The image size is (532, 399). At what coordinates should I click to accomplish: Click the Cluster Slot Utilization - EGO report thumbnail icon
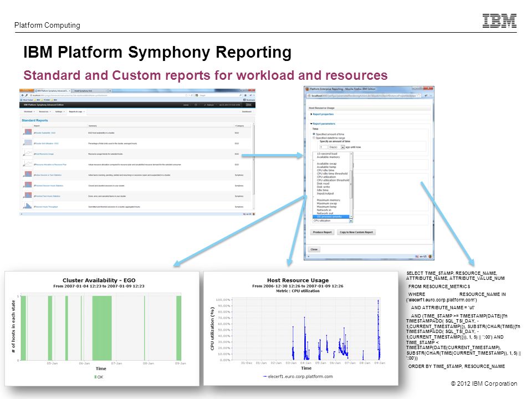pyautogui.click(x=28, y=142)
